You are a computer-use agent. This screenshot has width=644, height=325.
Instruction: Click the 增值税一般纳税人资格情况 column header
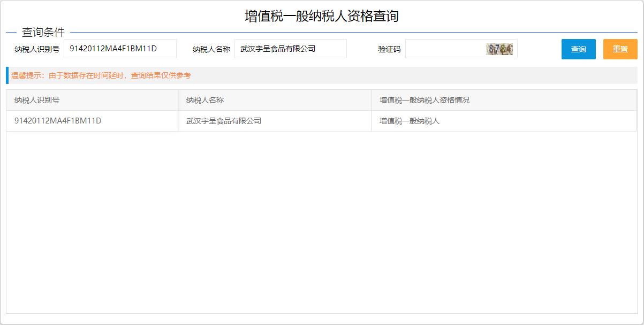425,100
